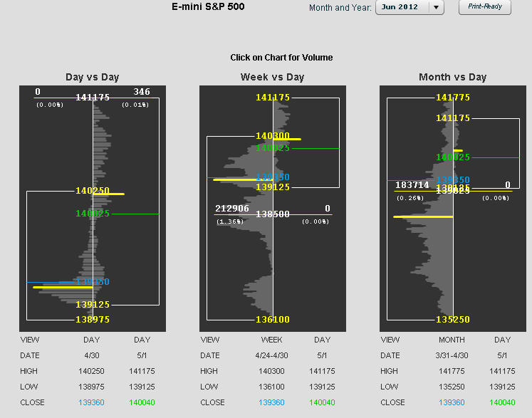Screen dimensions: 532x418
Task: Click the Month vs Day heading
Action: tap(453, 77)
